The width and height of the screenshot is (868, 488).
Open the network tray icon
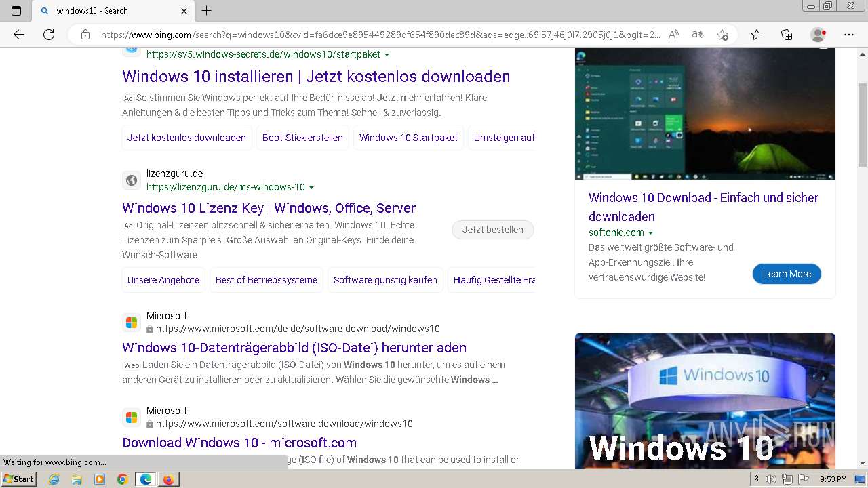coord(787,479)
